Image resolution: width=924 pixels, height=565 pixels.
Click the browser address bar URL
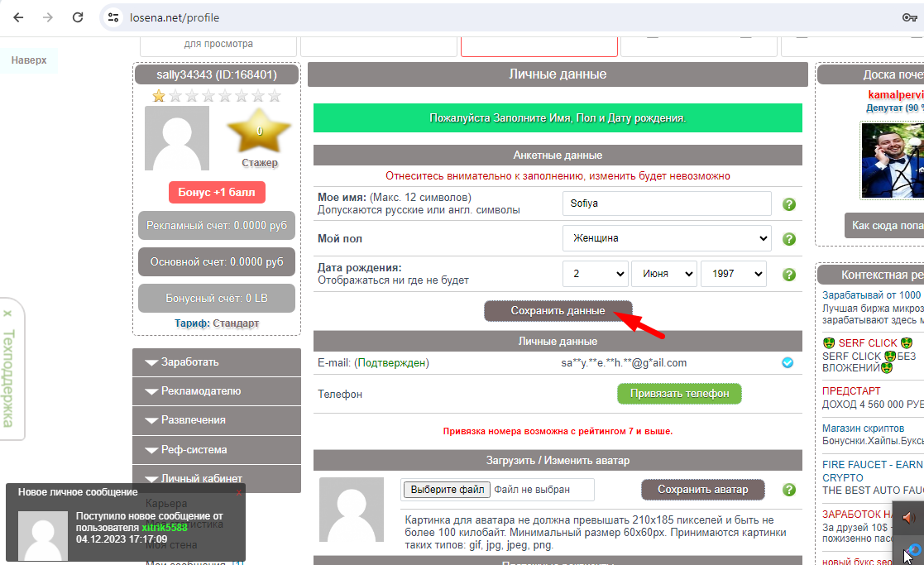(175, 17)
